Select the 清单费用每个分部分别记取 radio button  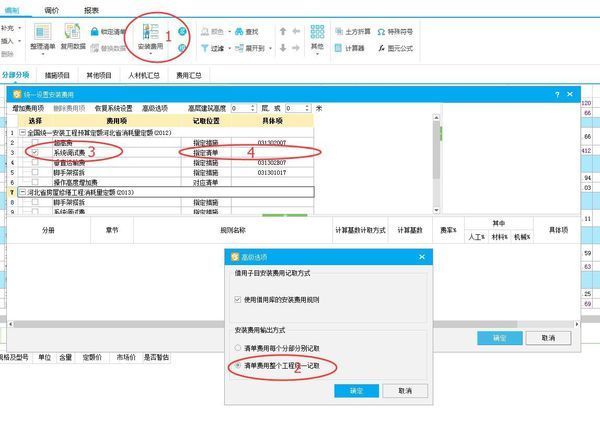238,348
